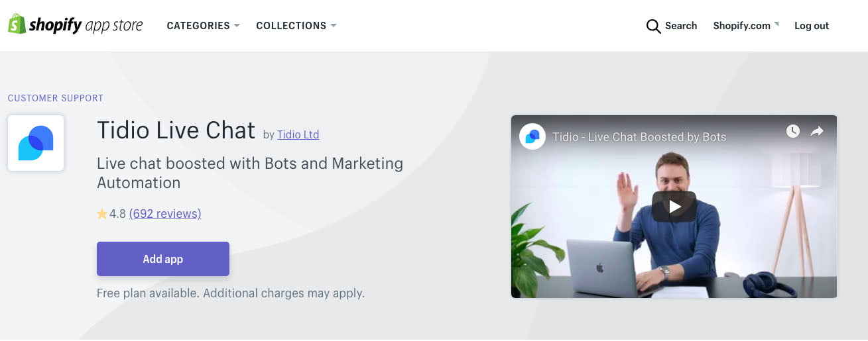Open the Tidio channel avatar in video
Image resolution: width=868 pixels, height=341 pixels.
pyautogui.click(x=532, y=136)
